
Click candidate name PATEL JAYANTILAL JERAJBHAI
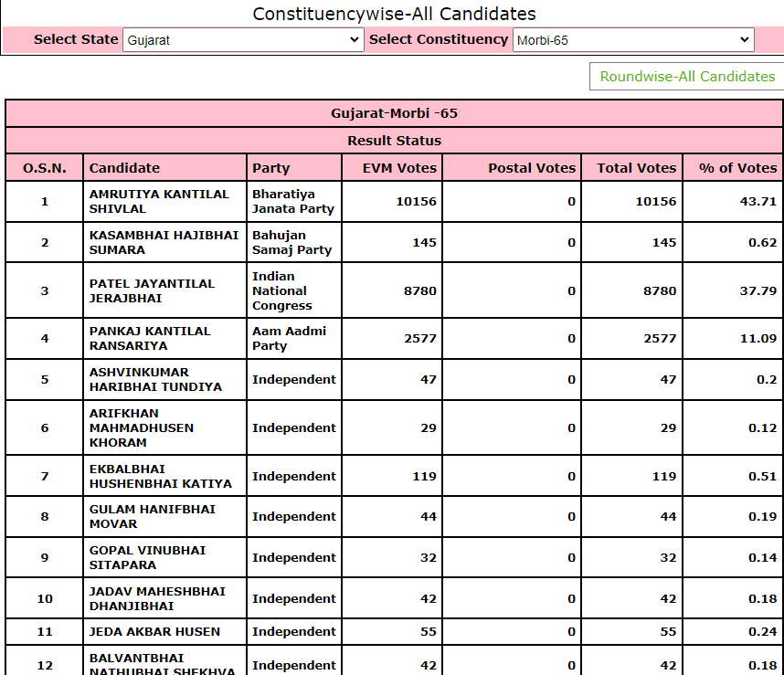(x=152, y=290)
